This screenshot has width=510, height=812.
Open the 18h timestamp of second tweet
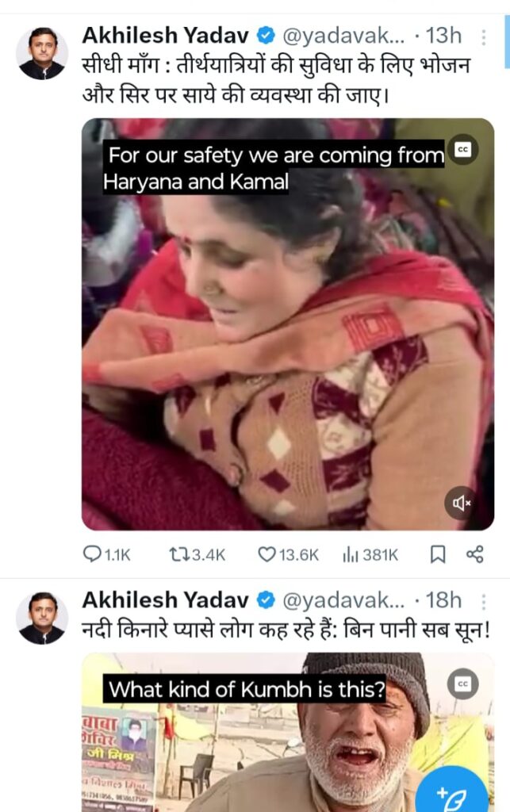click(x=443, y=599)
